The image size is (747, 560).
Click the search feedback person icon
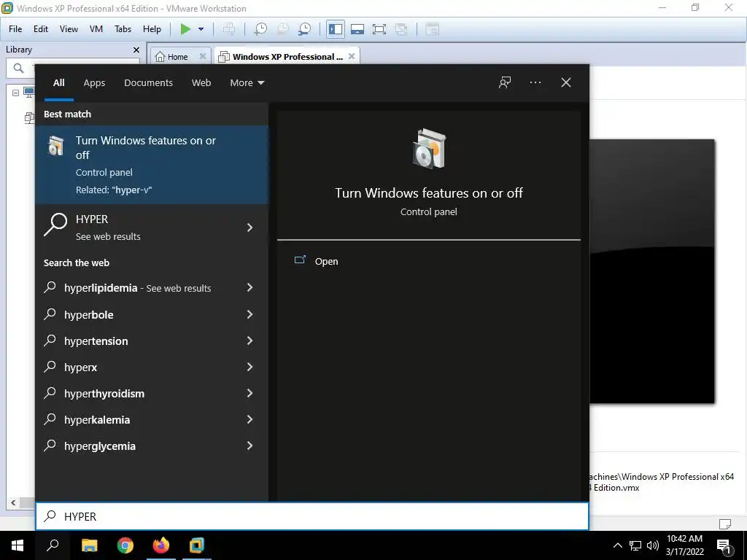505,82
